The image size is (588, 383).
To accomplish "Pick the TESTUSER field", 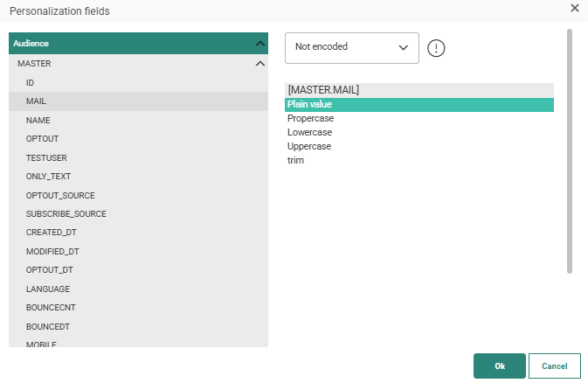I will pyautogui.click(x=46, y=157).
